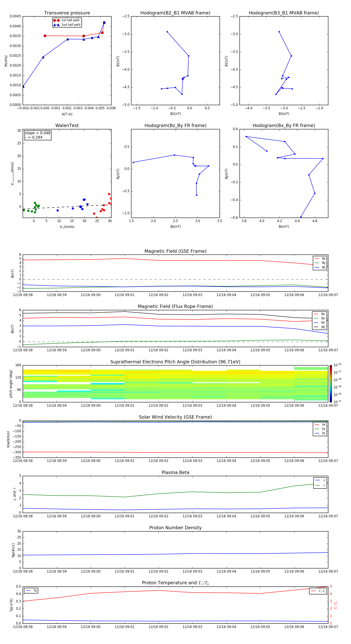Viewport: 351px width, 644px height.
Task: Click the 'Magnetic Field (GSE Frame)' title
Action: (x=175, y=251)
